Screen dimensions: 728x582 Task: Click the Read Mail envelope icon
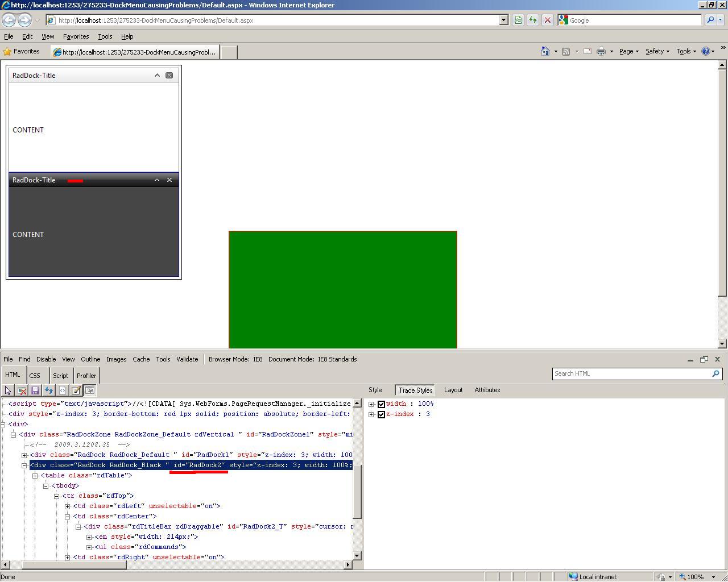[x=588, y=51]
